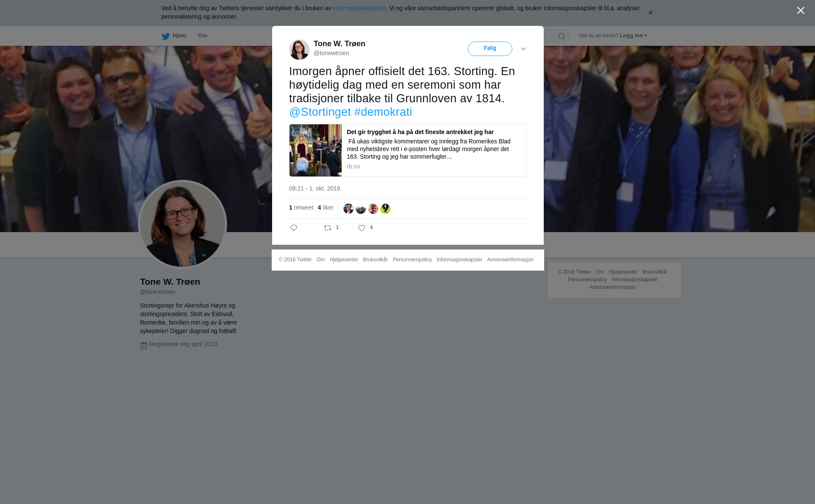This screenshot has height=504, width=815.
Task: Click the search magnifier icon
Action: click(562, 36)
